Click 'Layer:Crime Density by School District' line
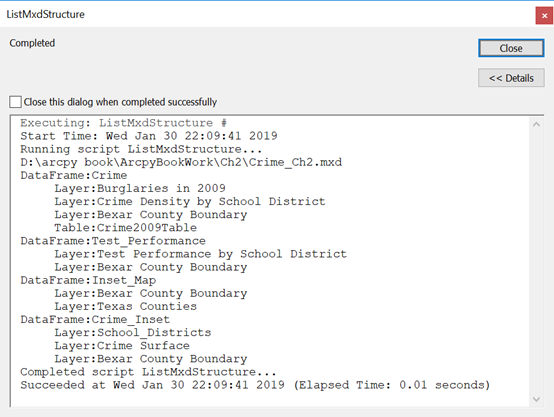The height and width of the screenshot is (417, 554). click(190, 201)
